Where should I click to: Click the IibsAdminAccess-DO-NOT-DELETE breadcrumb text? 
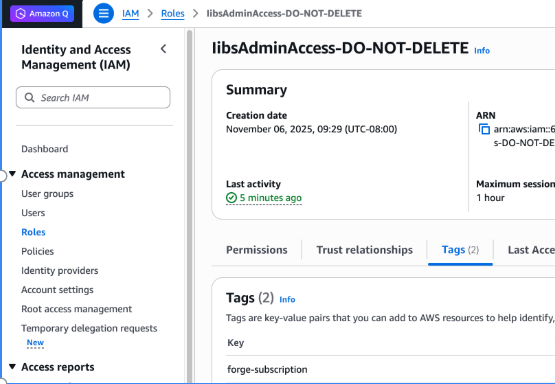point(284,13)
